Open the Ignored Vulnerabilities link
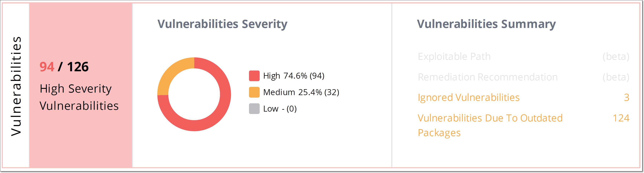Viewport: 644px width, 173px height. pos(468,97)
